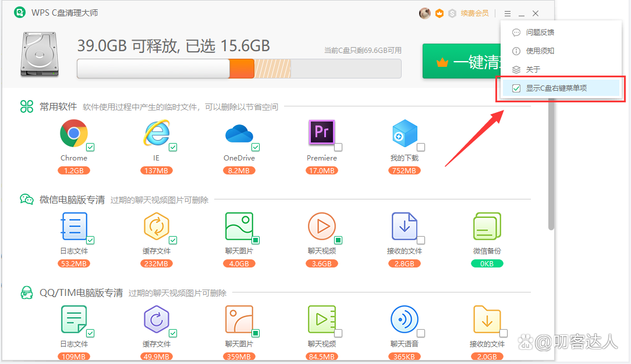The height and width of the screenshot is (364, 631).
Task: Click the orange VIP crown badge
Action: (439, 13)
